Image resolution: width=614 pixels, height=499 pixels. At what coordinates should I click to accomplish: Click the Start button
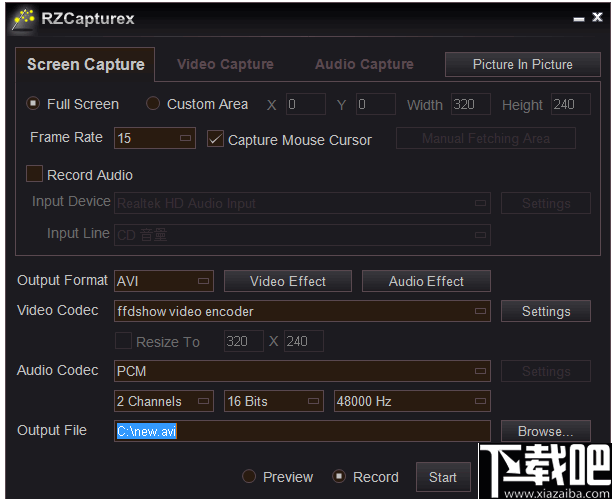[x=443, y=477]
